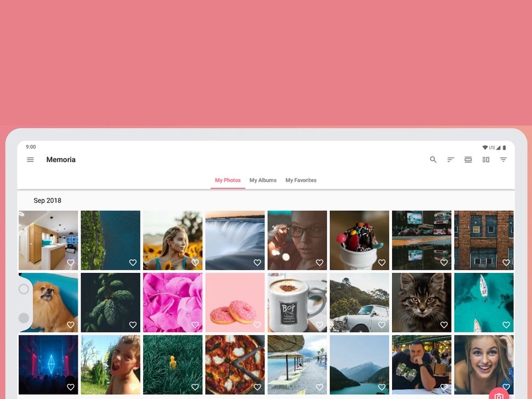This screenshot has height=399, width=532.
Task: Favorite the waterfall photo
Action: (x=257, y=262)
